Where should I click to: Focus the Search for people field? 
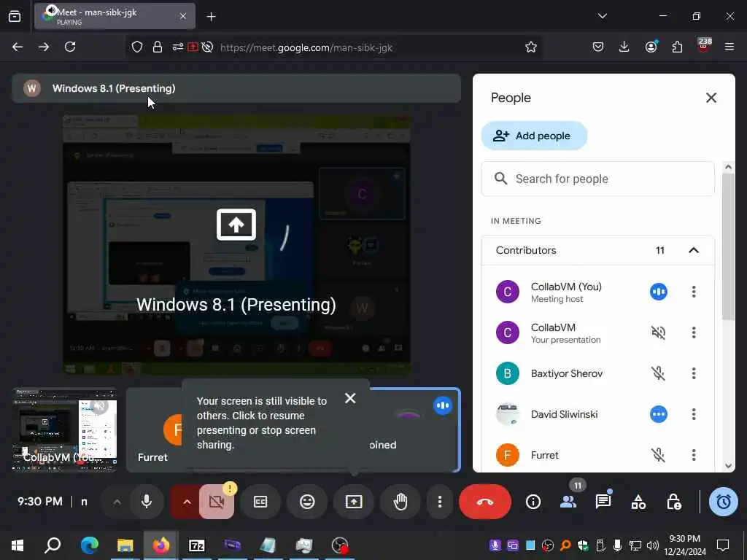[x=598, y=179]
